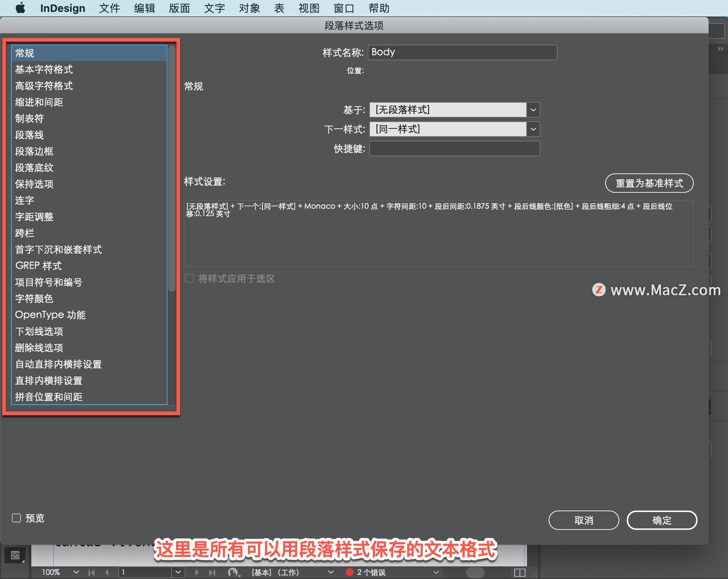Click the 快捷键 shortcut input field
This screenshot has height=579, width=728.
click(x=454, y=149)
